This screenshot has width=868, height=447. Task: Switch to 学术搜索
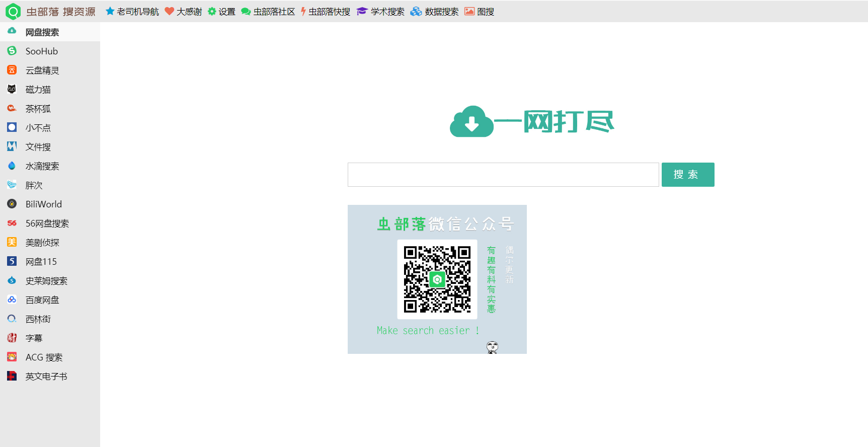point(387,12)
